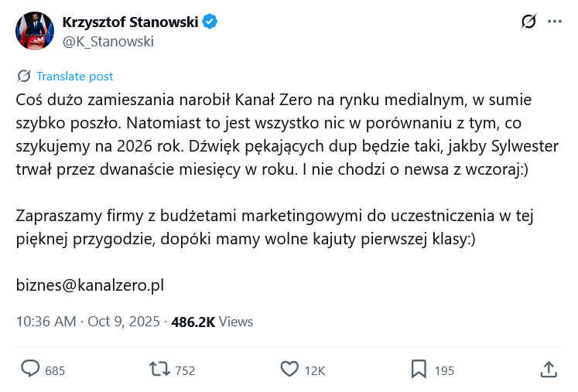Bookmark this post
The width and height of the screenshot is (578, 392).
(x=419, y=370)
